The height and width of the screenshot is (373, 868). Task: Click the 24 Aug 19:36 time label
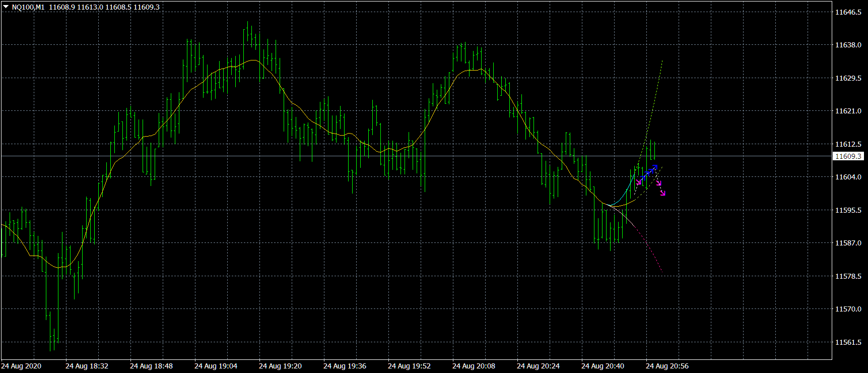(345, 366)
